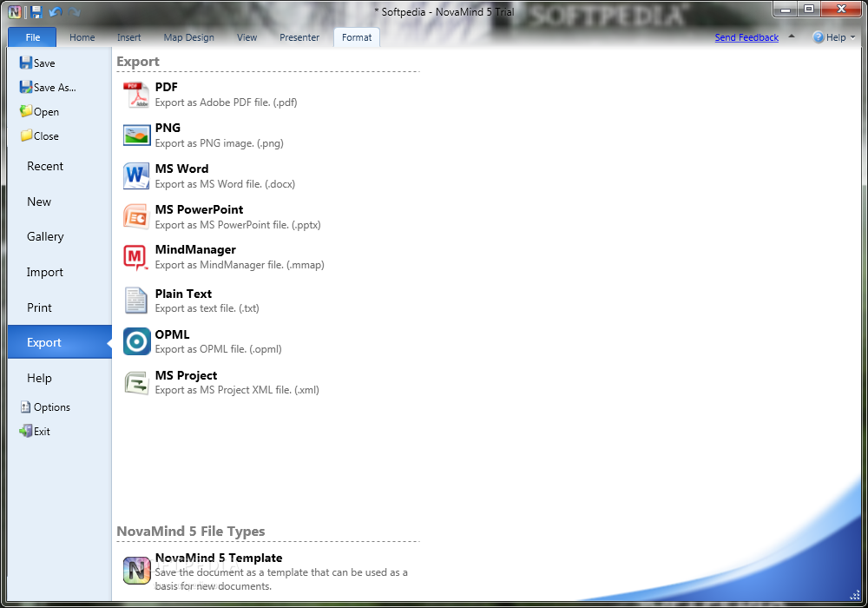
Task: Click 'Export as MindManager file. (.mmap)' text
Action: point(240,265)
